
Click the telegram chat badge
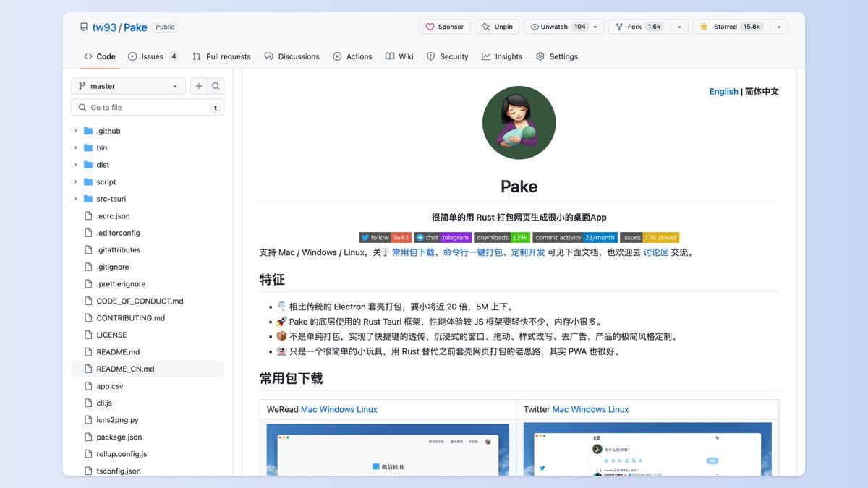pos(442,237)
